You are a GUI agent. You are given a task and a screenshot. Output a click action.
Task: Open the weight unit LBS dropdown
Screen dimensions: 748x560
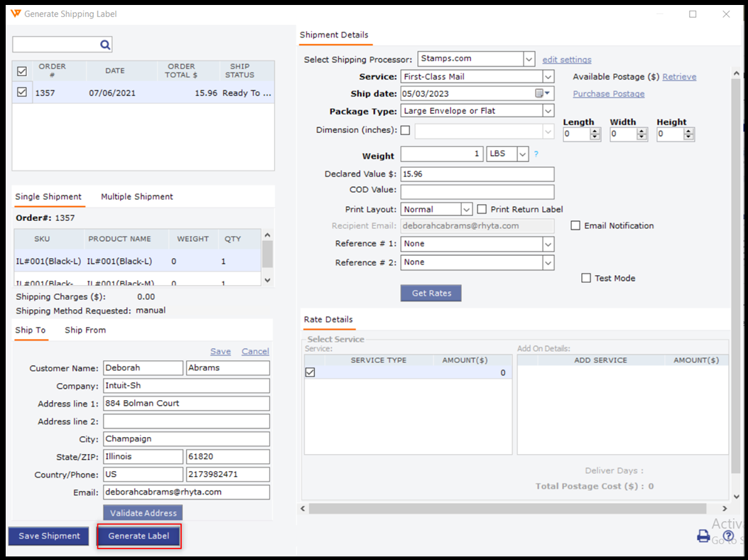523,154
